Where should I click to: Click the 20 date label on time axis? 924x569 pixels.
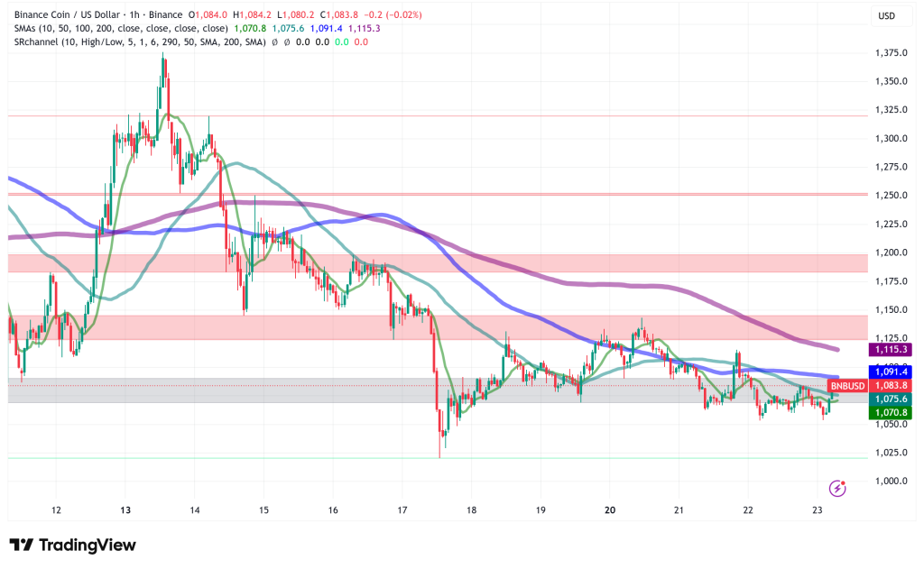click(x=610, y=510)
